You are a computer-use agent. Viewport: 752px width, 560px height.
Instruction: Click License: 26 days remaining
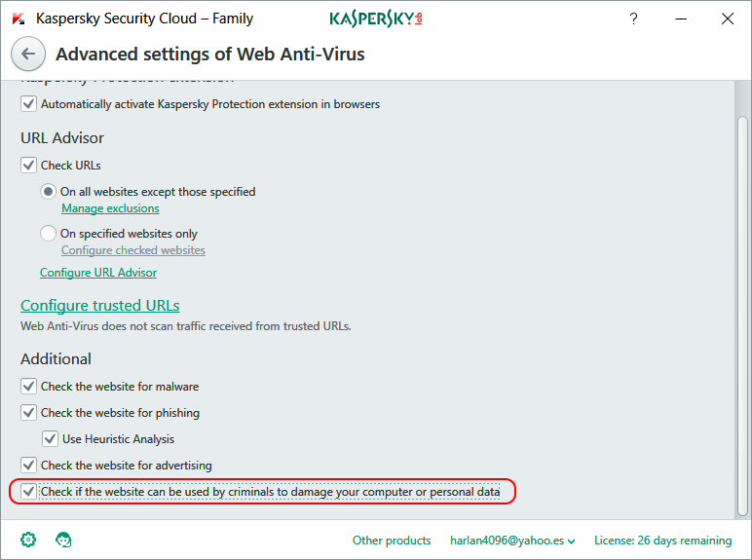[662, 541]
